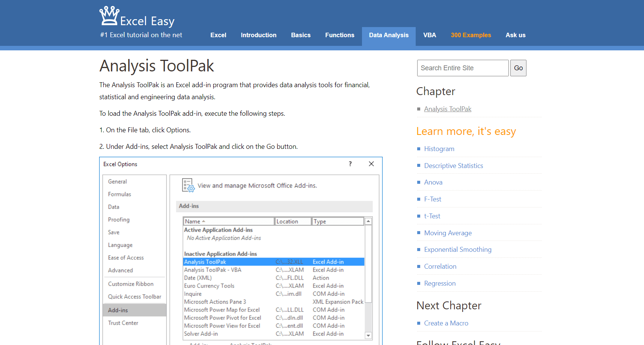Open the Create a Macro link

click(446, 323)
